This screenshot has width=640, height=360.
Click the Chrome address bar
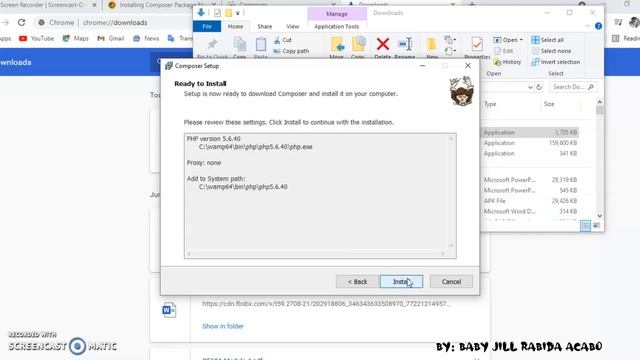pos(114,22)
